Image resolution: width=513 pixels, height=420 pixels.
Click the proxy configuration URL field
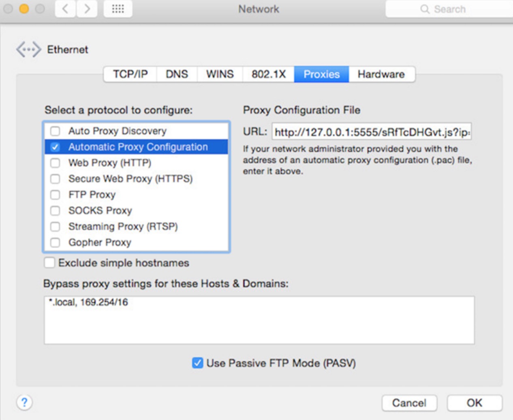[x=372, y=132]
